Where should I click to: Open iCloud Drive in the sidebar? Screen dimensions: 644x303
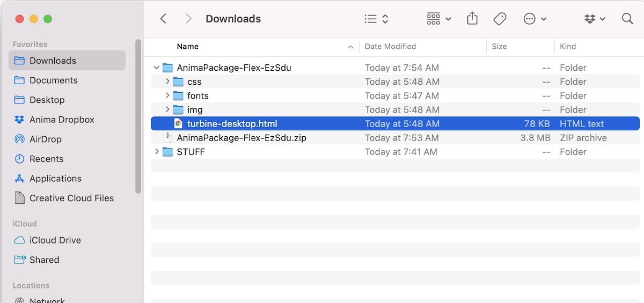tap(55, 240)
